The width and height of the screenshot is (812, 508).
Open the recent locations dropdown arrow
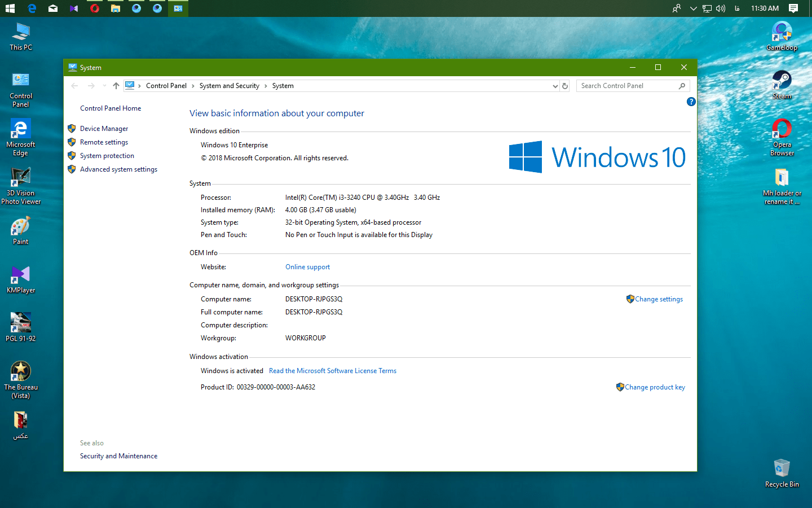[104, 86]
